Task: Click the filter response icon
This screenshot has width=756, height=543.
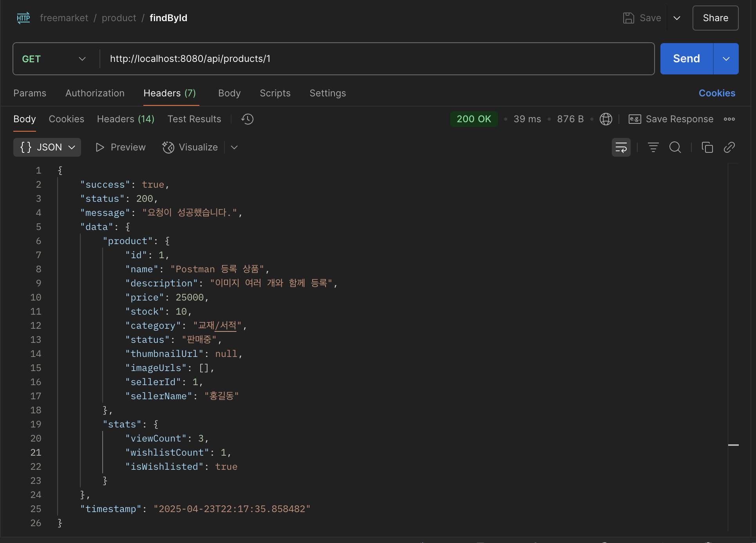Action: pos(653,147)
